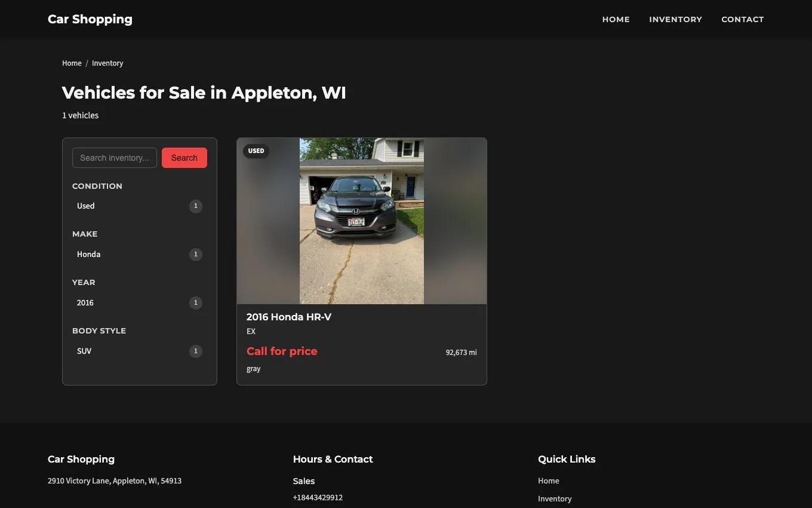Image resolution: width=812 pixels, height=508 pixels.
Task: Click the BODY STYLE filter heading
Action: click(99, 330)
